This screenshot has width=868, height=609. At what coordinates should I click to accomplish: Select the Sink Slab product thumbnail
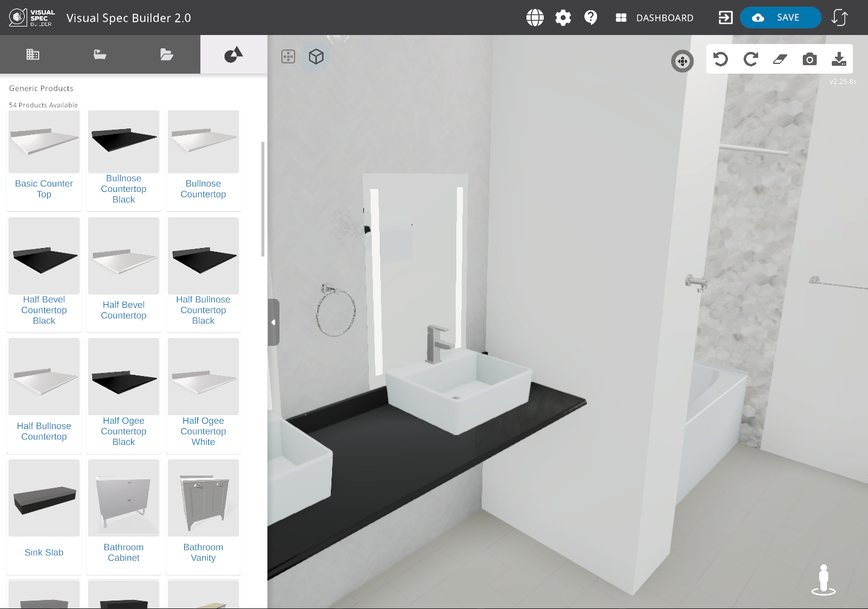44,499
